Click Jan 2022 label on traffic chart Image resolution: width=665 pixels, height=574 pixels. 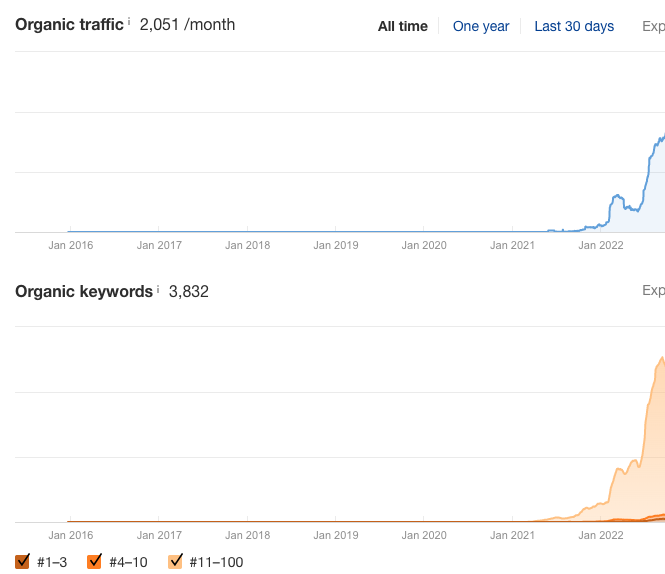click(x=601, y=245)
